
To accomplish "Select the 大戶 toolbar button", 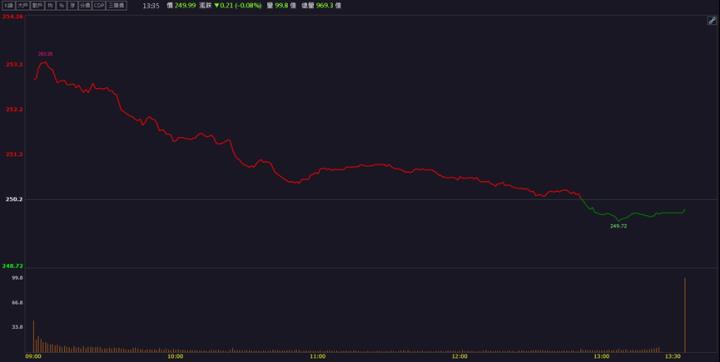I will point(23,6).
